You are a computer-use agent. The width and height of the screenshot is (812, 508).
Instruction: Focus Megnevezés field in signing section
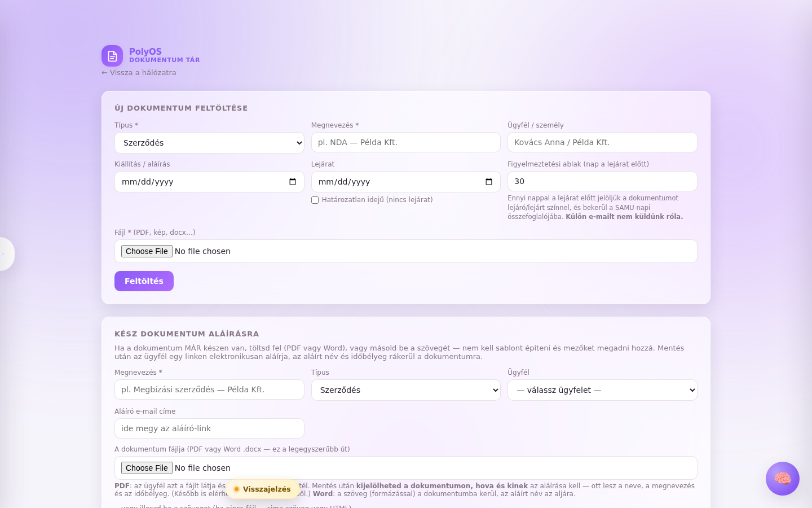click(x=209, y=389)
